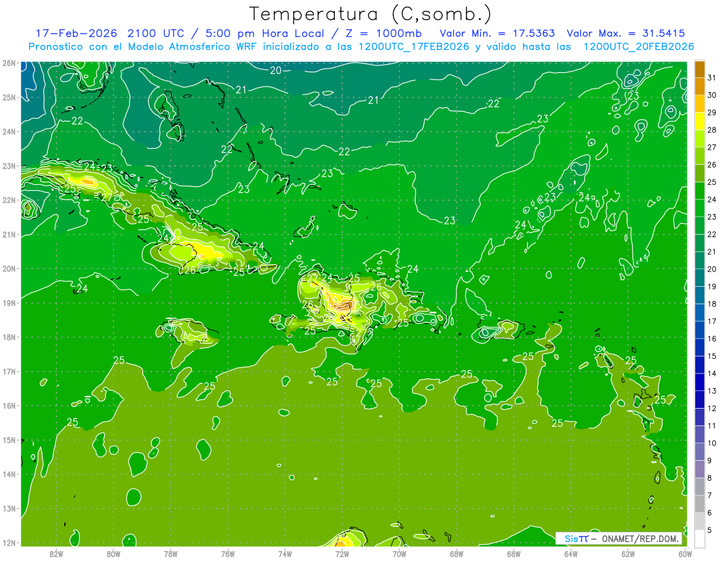Pick the purple legend swatch between 9 and 10
Image resolution: width=728 pixels, height=562 pixels.
(x=699, y=452)
